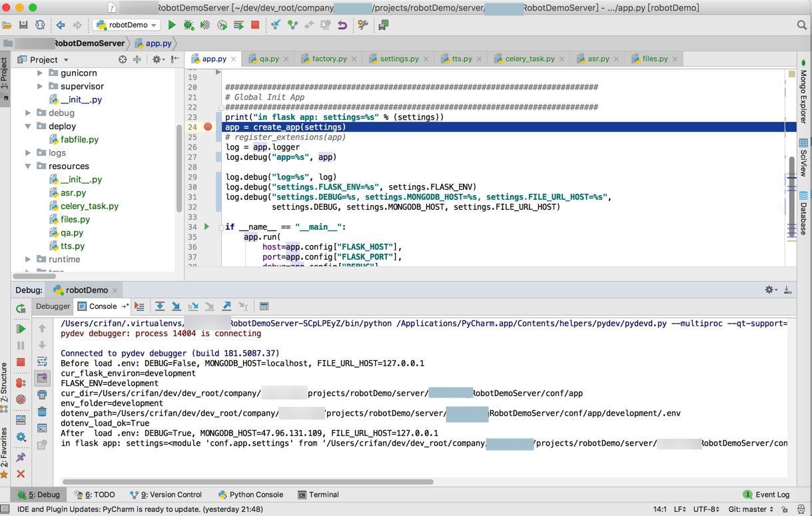This screenshot has height=516, width=812.
Task: Mute breakpoints in the debug sidebar
Action: coord(21,399)
